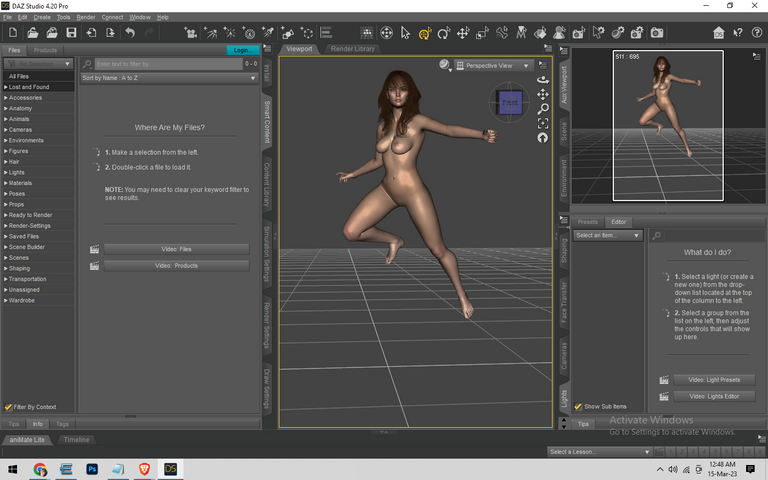This screenshot has width=768, height=480.
Task: Expand the Figures category
Action: pyautogui.click(x=6, y=151)
